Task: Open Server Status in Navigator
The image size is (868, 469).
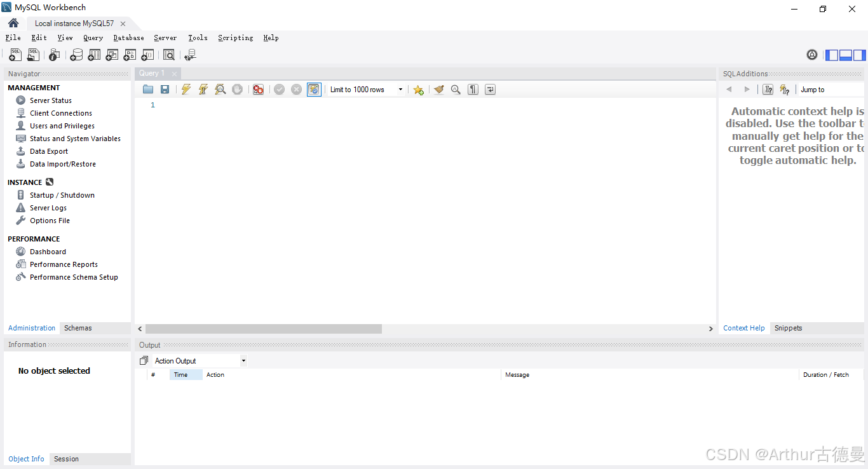Action: tap(50, 100)
